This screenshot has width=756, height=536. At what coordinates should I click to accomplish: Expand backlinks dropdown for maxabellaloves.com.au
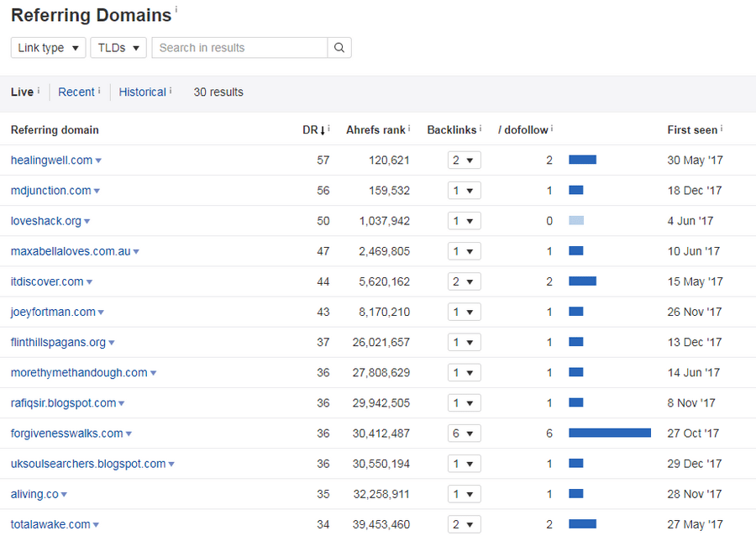tap(465, 251)
